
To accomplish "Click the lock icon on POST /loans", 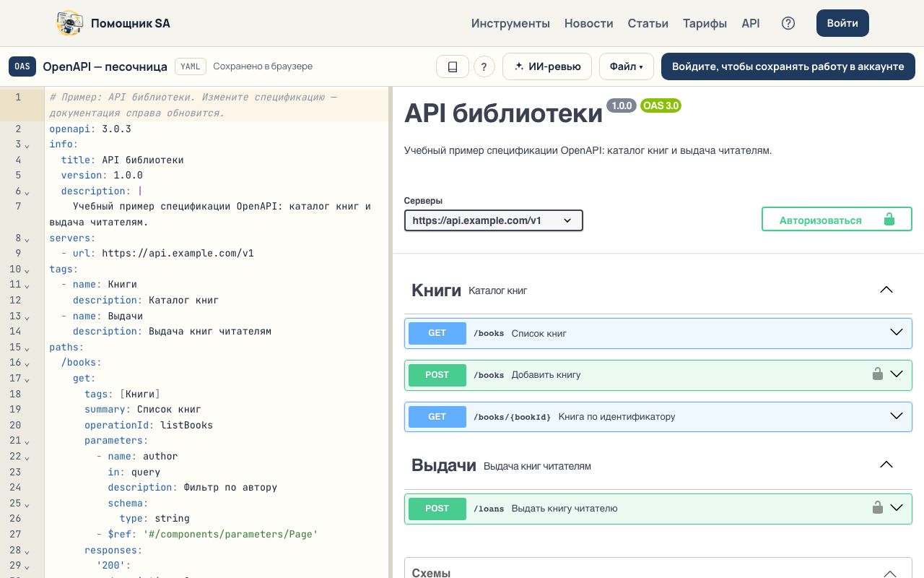I will [x=878, y=508].
